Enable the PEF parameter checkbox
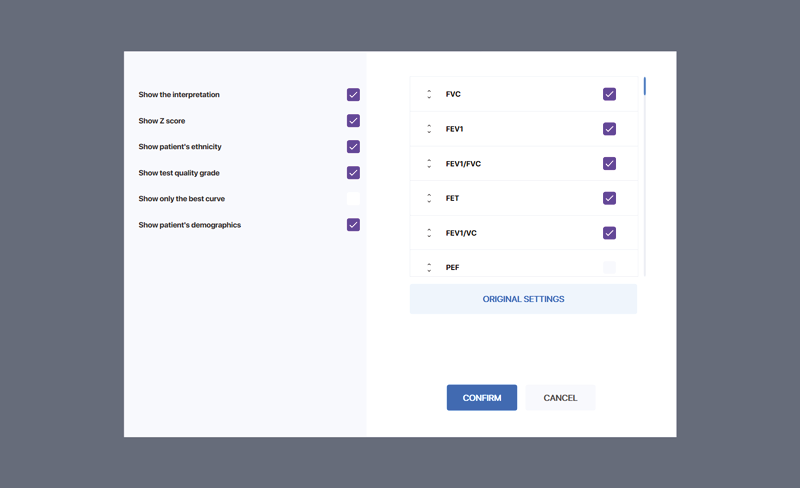 pos(609,267)
